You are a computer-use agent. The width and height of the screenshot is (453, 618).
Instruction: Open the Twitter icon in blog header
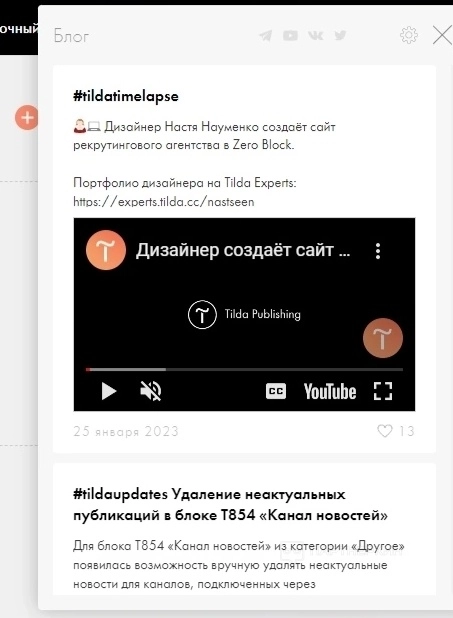click(x=340, y=35)
